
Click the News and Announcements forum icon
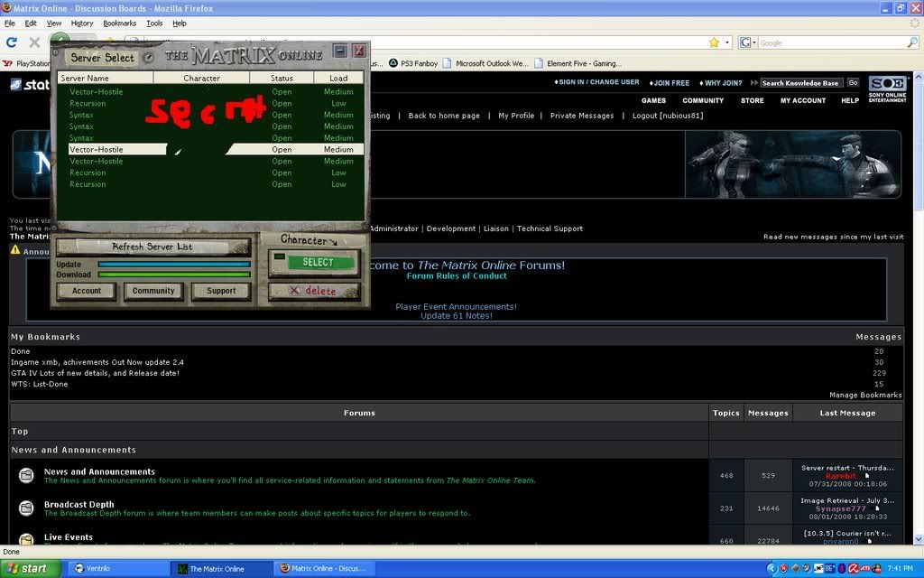(x=26, y=475)
